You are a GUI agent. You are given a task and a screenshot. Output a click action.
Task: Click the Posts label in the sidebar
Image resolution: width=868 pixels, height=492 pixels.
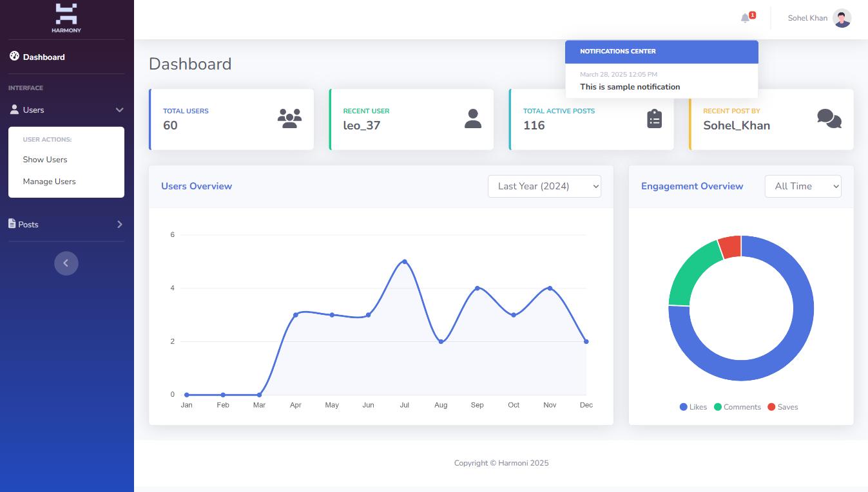[x=28, y=225]
